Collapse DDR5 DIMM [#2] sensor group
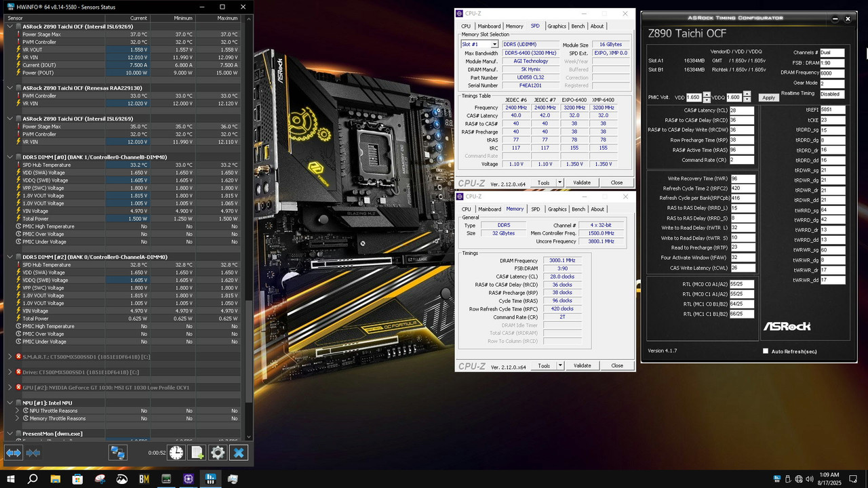The image size is (868, 488). (10, 257)
